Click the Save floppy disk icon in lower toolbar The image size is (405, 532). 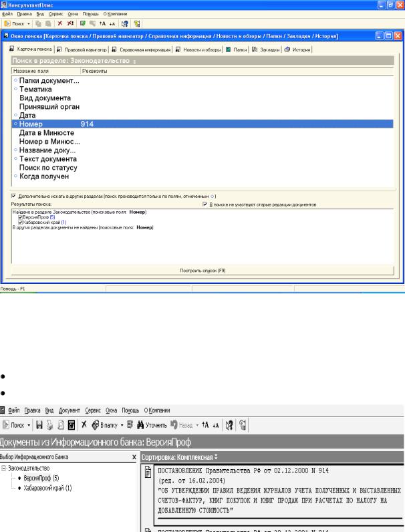(39, 425)
